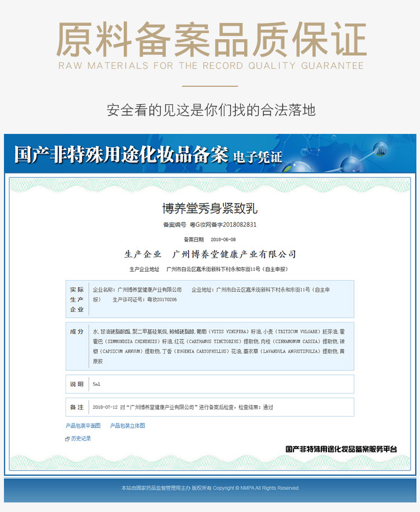Click the ingredient text VITIS VINIFERA
This screenshot has width=420, height=512.
point(229,332)
